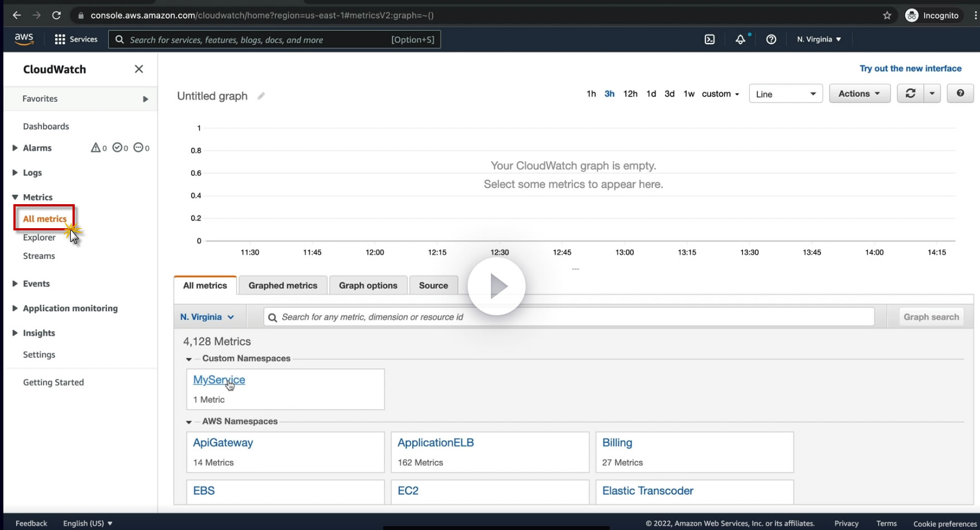The width and height of the screenshot is (980, 530).
Task: Open the Source tab
Action: click(433, 286)
